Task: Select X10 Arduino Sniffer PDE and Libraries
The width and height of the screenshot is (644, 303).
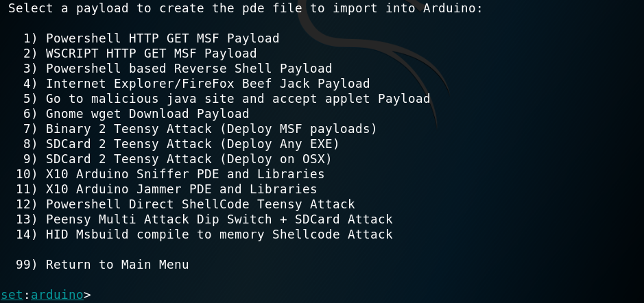Action: coord(185,173)
